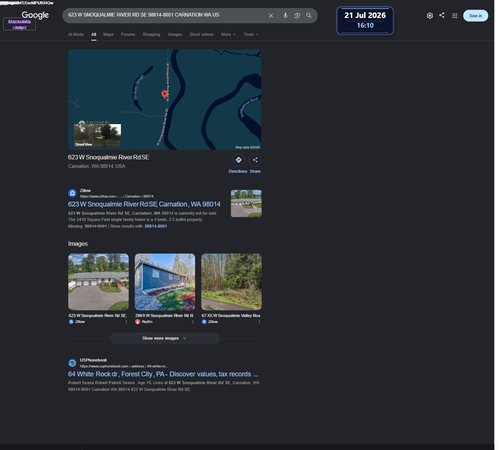Open options menu for the third image card
This screenshot has width=500, height=450.
[x=259, y=322]
